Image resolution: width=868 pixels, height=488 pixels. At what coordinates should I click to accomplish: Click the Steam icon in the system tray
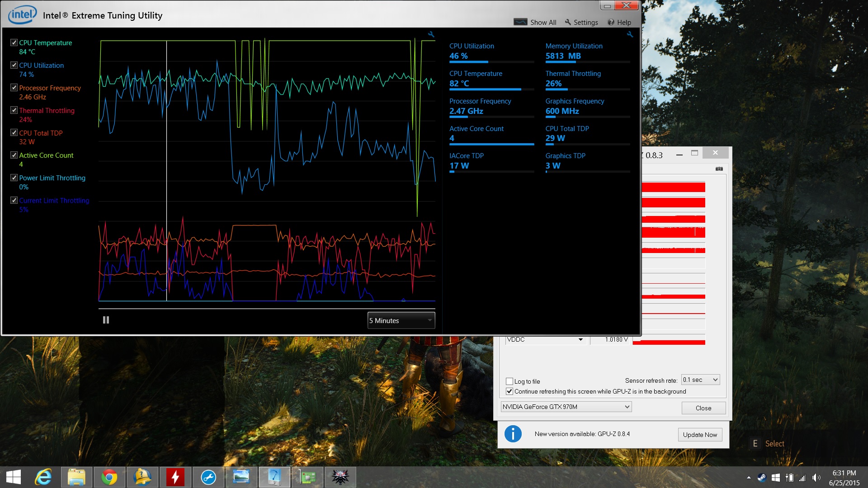[762, 478]
